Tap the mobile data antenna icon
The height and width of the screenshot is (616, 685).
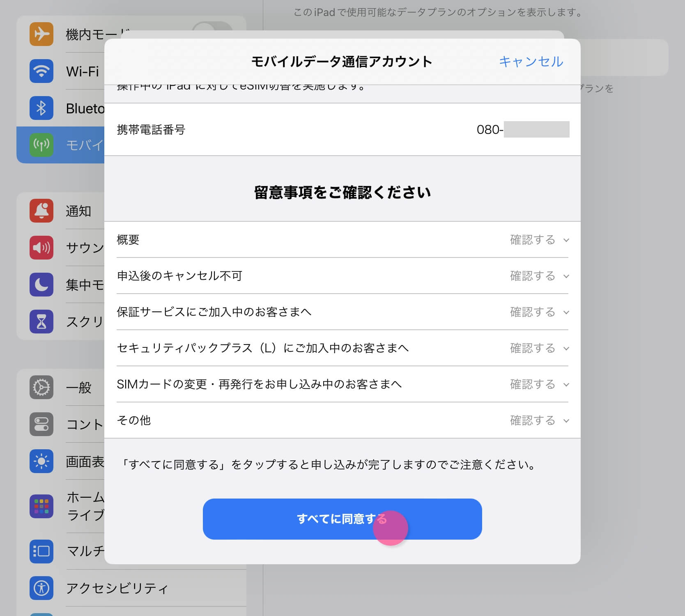coord(41,145)
